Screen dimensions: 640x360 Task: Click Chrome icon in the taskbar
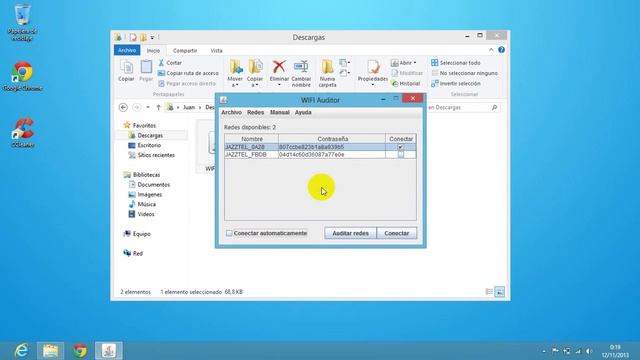tap(80, 351)
